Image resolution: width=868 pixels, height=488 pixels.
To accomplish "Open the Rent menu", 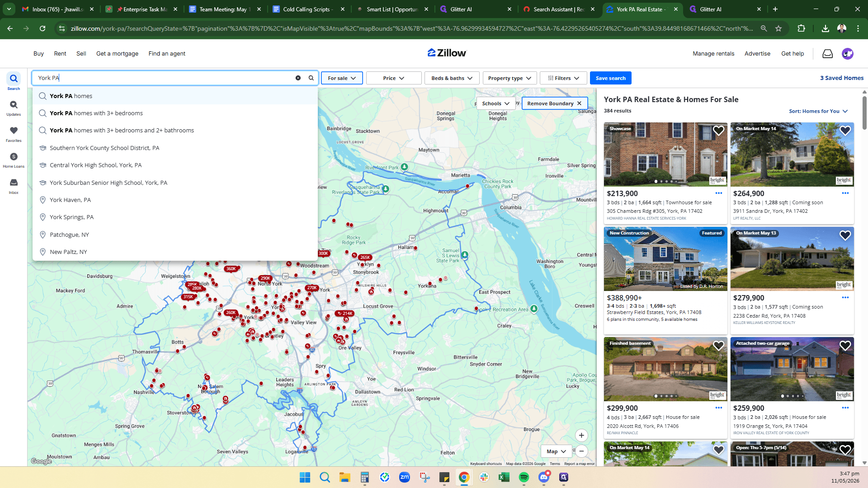I will coord(60,54).
